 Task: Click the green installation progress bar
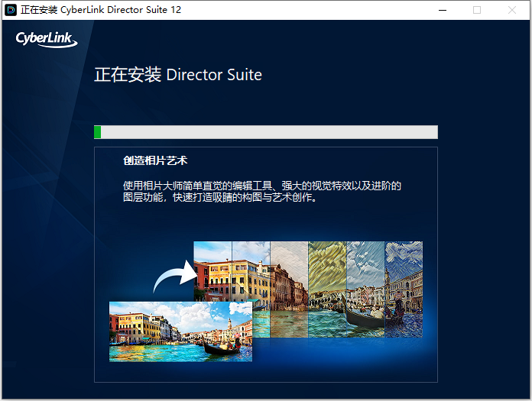266,132
